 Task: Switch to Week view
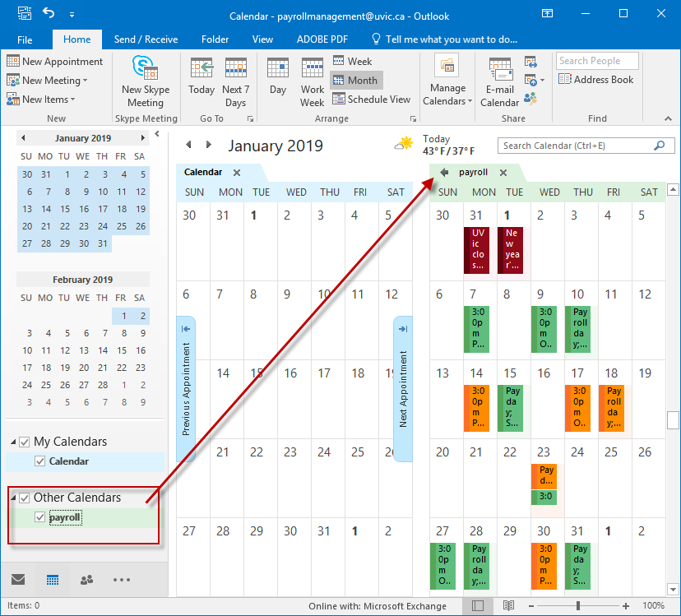(353, 61)
